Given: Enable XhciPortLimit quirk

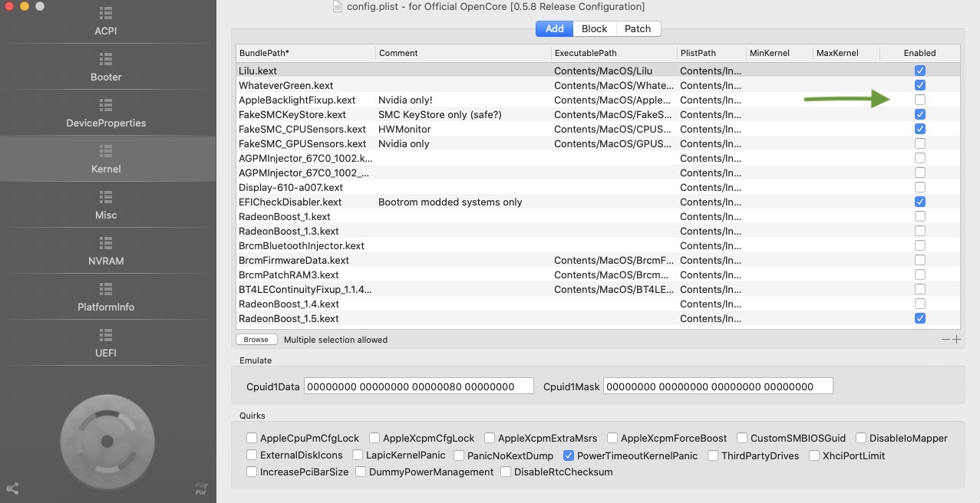Looking at the screenshot, I should 814,455.
